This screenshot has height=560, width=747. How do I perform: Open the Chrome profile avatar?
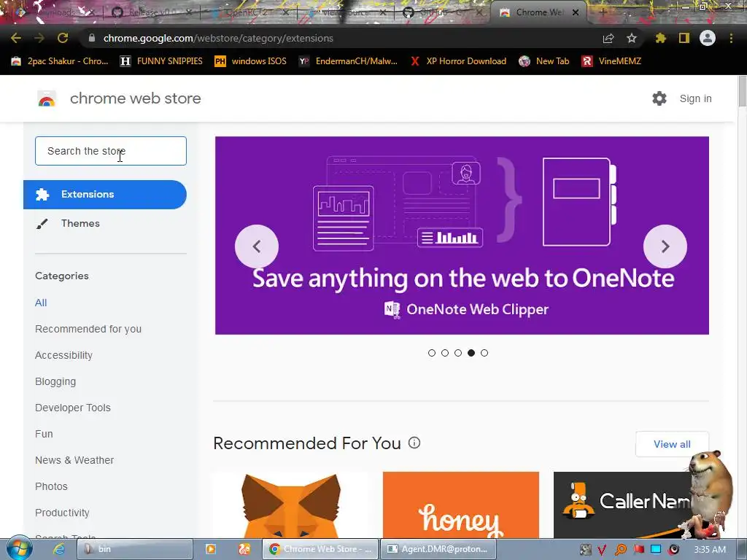coord(708,38)
